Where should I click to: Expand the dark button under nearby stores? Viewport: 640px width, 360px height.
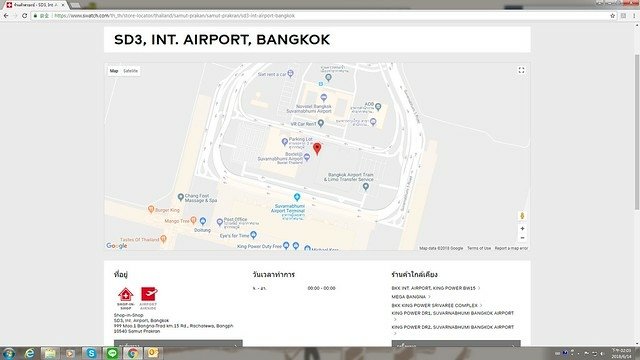[456, 343]
